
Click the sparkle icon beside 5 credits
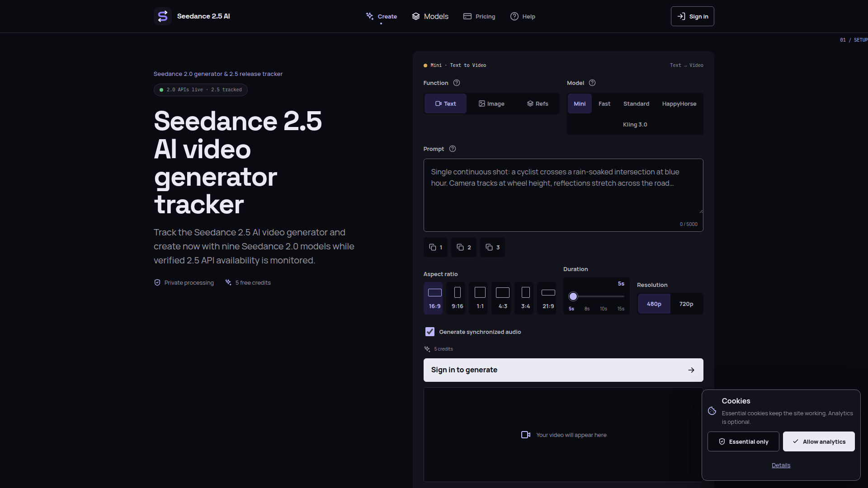[427, 349]
